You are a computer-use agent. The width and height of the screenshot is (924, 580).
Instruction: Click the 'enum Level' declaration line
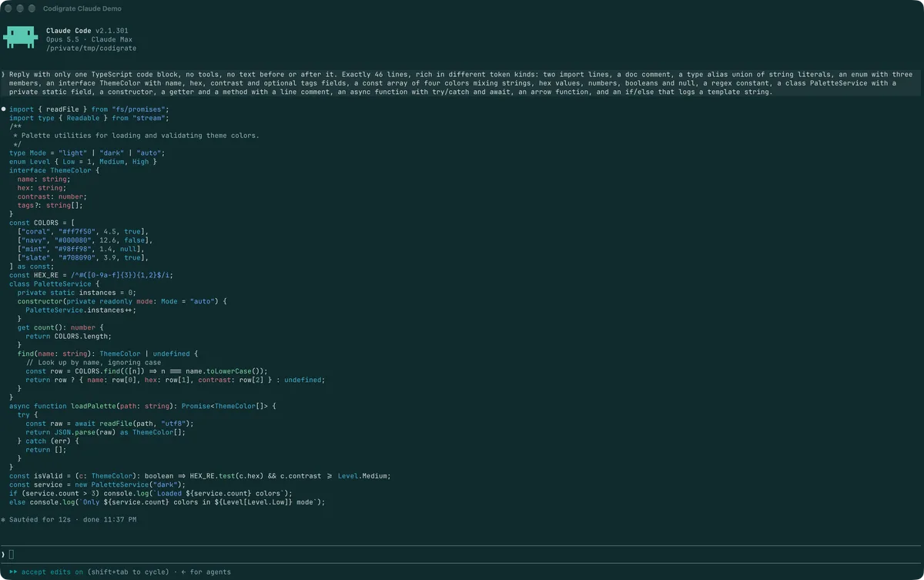click(82, 162)
